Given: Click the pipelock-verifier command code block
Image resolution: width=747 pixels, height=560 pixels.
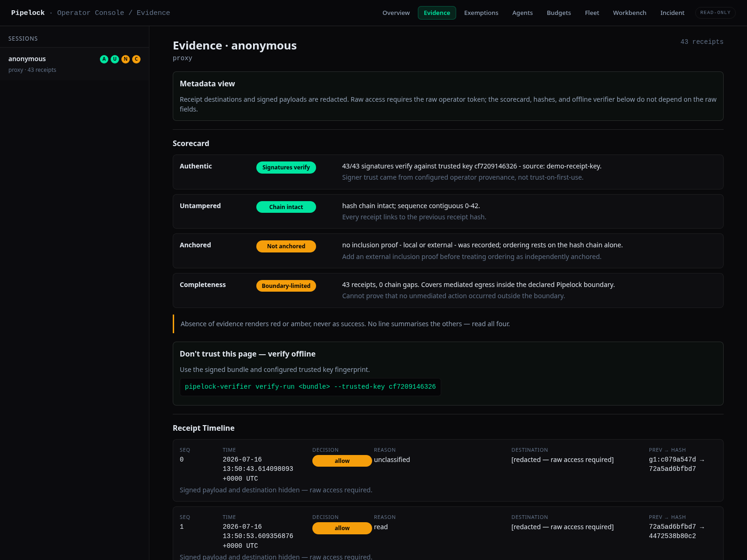Looking at the screenshot, I should (x=310, y=387).
